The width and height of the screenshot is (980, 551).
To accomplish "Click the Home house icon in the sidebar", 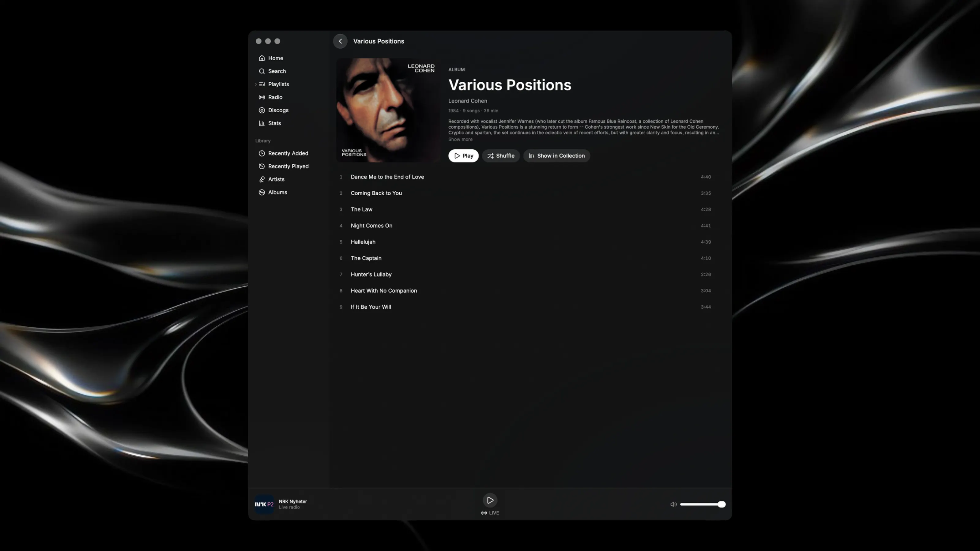I will pyautogui.click(x=262, y=58).
